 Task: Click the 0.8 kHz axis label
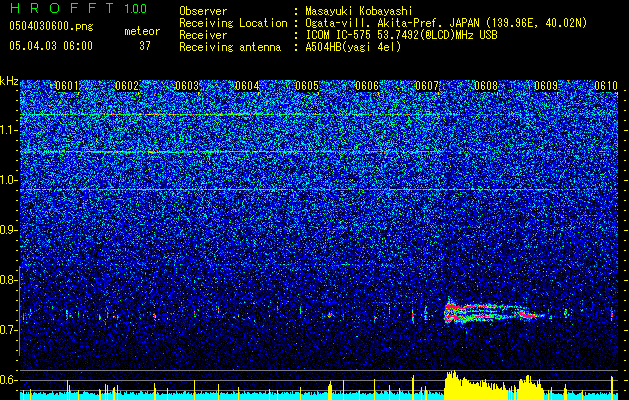[9, 280]
